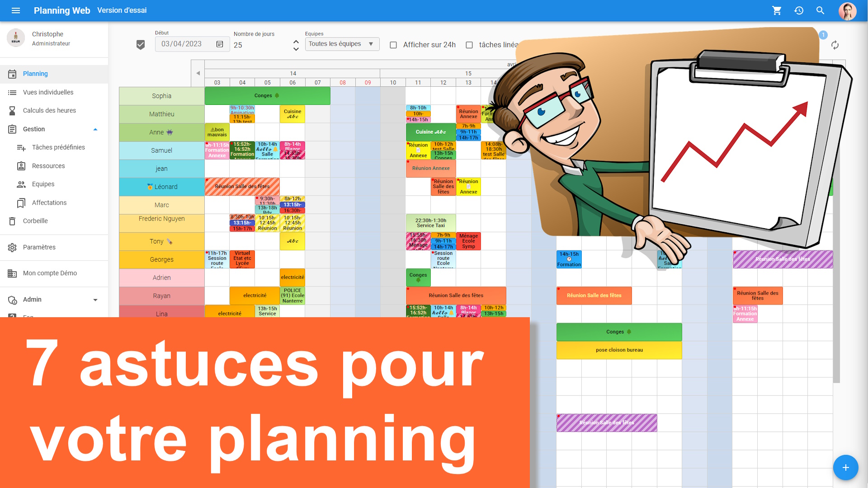Click the refresh/sync icon top right
Screen dimensions: 868x488
pyautogui.click(x=835, y=45)
